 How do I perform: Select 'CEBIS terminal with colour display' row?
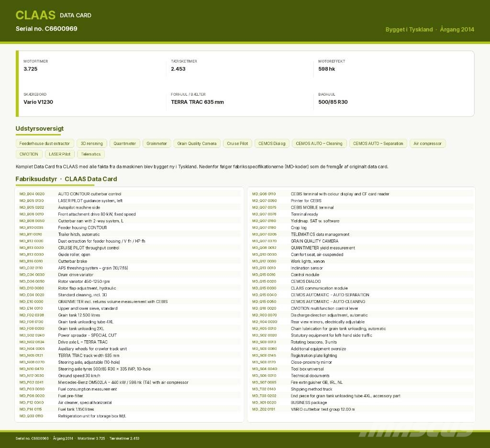pyautogui.click(x=362, y=194)
